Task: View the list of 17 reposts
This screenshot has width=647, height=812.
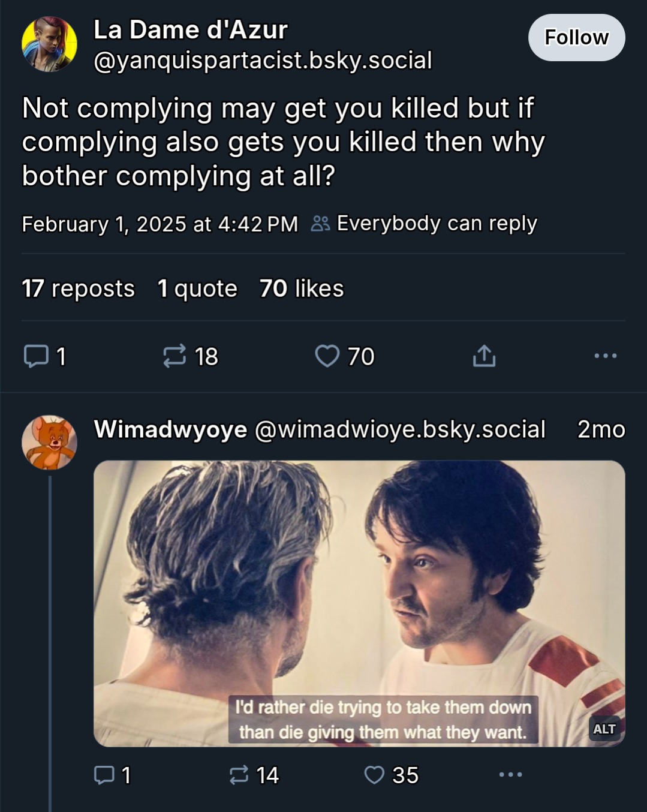Action: [x=79, y=288]
